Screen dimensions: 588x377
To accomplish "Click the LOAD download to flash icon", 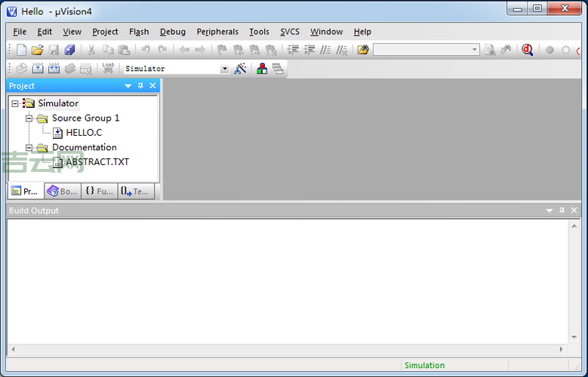I will pos(108,69).
